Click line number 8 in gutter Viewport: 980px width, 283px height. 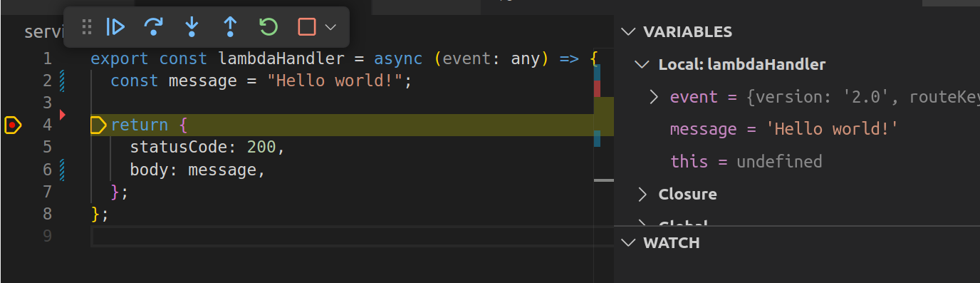(x=47, y=214)
